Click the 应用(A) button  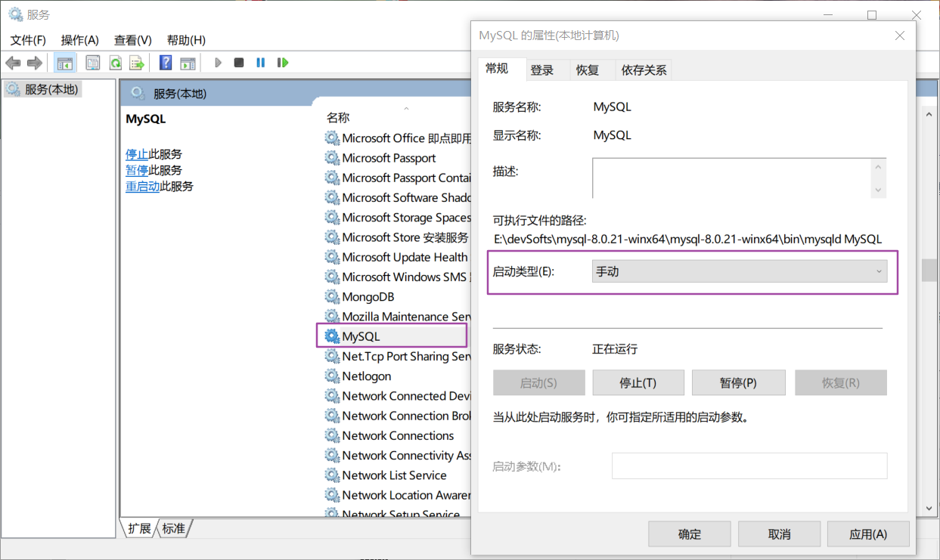pyautogui.click(x=868, y=534)
